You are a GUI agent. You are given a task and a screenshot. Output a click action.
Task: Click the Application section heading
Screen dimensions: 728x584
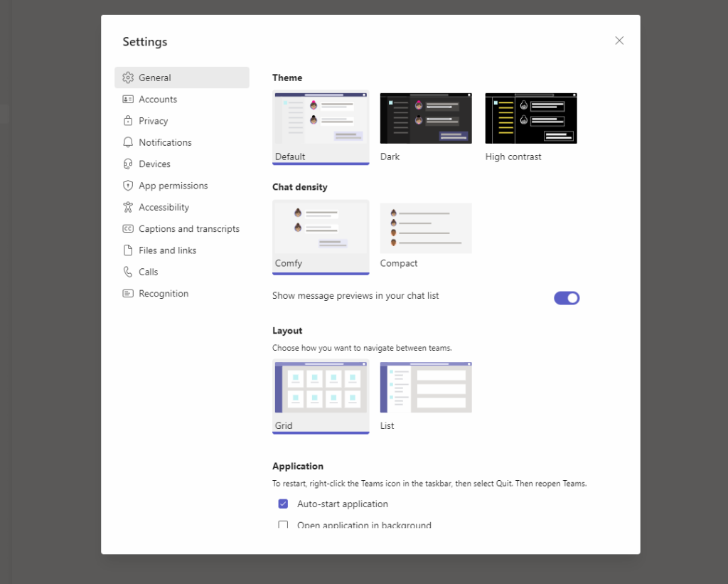(298, 466)
